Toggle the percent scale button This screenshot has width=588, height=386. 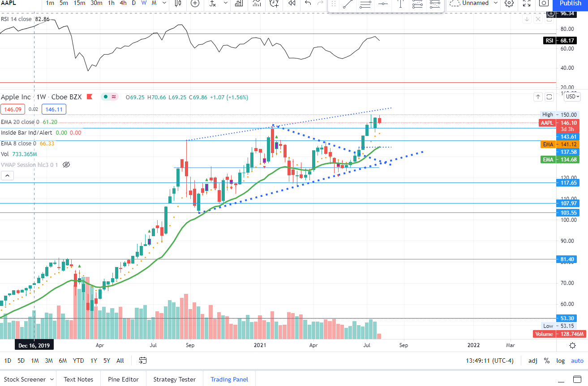click(547, 361)
